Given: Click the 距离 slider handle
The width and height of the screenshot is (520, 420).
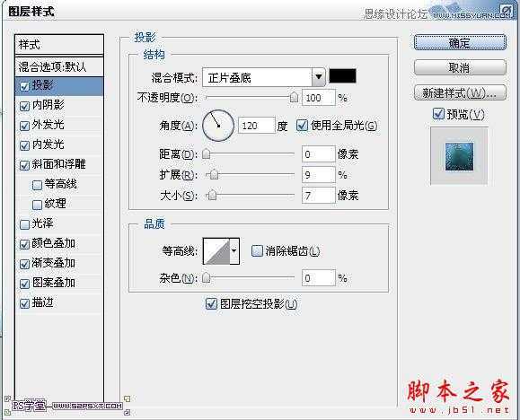Looking at the screenshot, I should click(x=207, y=153).
